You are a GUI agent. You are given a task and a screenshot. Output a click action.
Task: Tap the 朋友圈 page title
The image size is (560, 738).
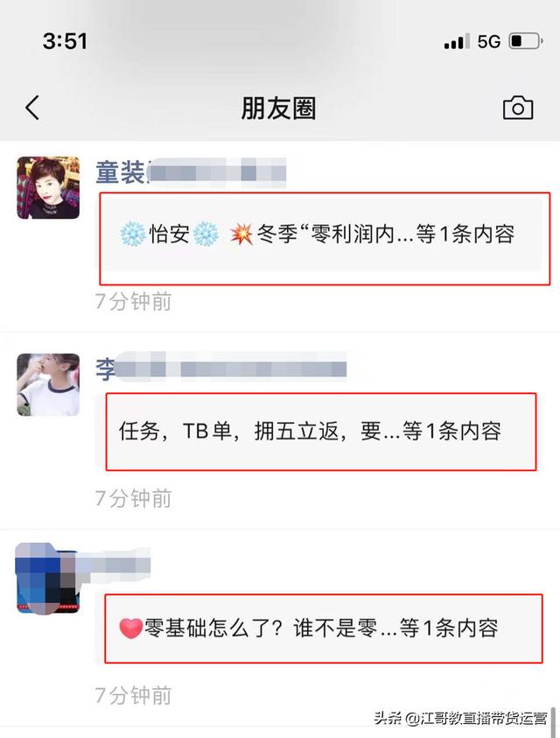pos(278,109)
